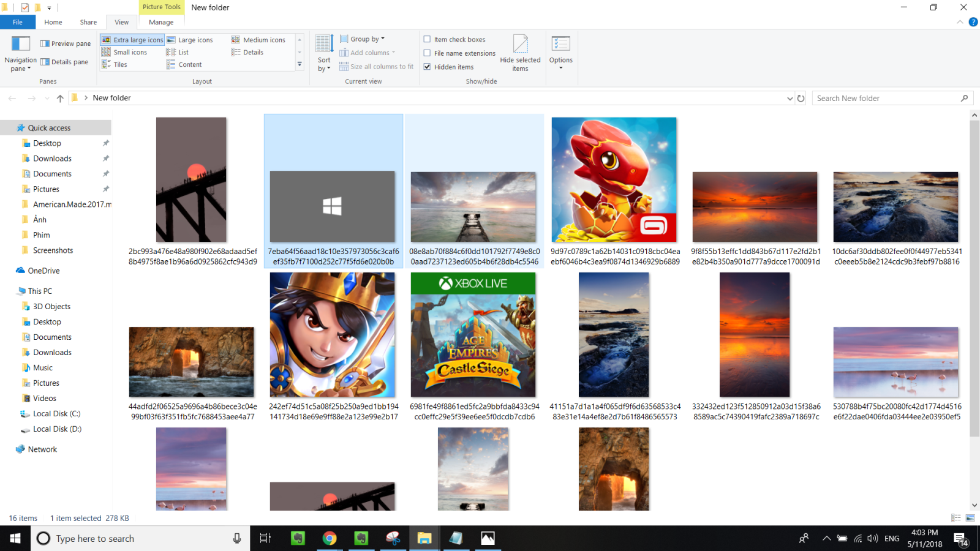The height and width of the screenshot is (551, 980).
Task: Open the Photos app from the taskbar
Action: tap(487, 538)
